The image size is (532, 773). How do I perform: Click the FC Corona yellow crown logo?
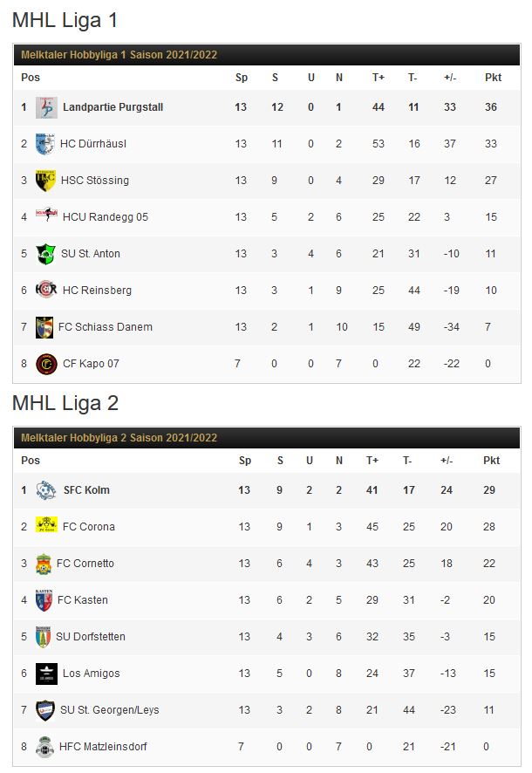(x=46, y=524)
